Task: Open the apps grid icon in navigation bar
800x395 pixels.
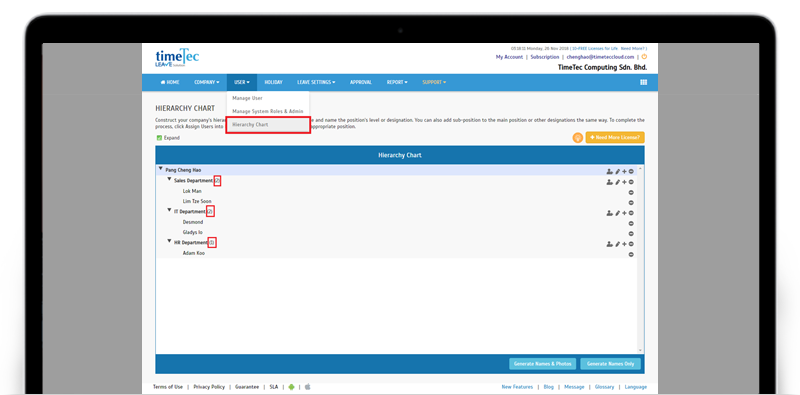Action: click(643, 82)
